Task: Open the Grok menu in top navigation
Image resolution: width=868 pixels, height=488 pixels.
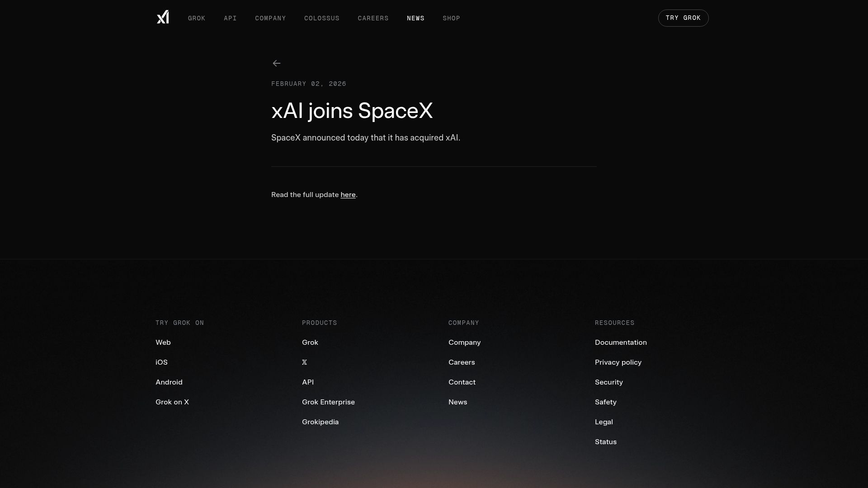Action: click(x=197, y=18)
